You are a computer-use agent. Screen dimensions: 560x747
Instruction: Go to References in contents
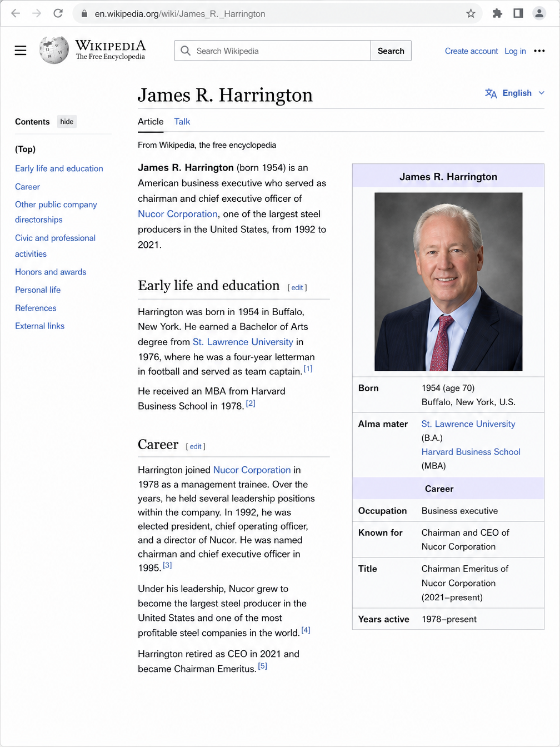[x=36, y=308]
